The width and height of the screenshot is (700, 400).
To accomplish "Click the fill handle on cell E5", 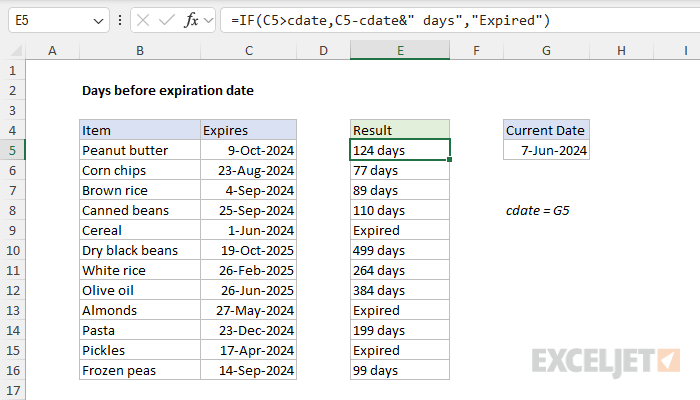I will (449, 159).
